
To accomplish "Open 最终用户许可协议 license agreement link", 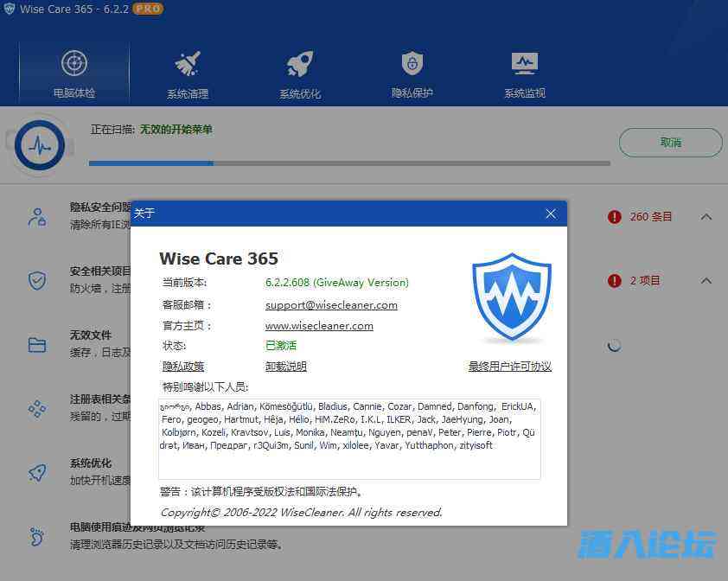I will click(510, 367).
